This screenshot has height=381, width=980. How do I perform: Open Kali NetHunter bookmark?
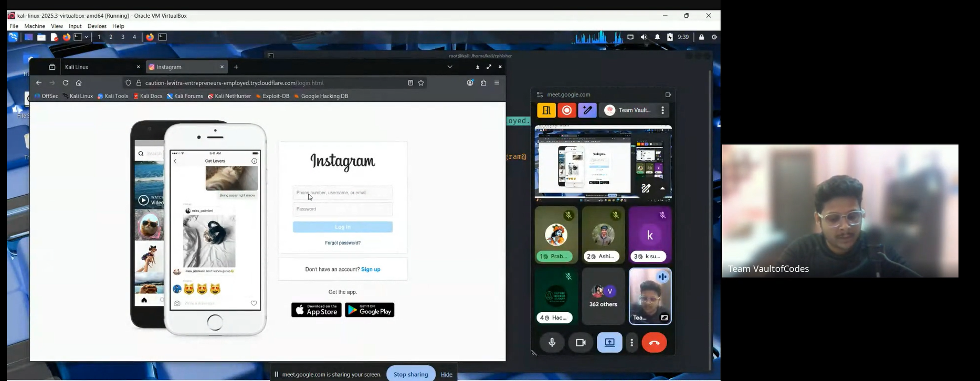229,96
